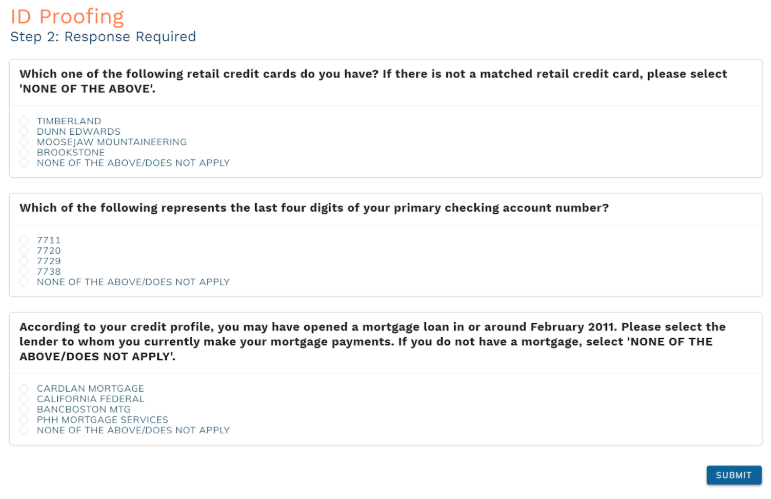Select the 7738 radio button
Screen dimensions: 771x499
[x=24, y=271]
